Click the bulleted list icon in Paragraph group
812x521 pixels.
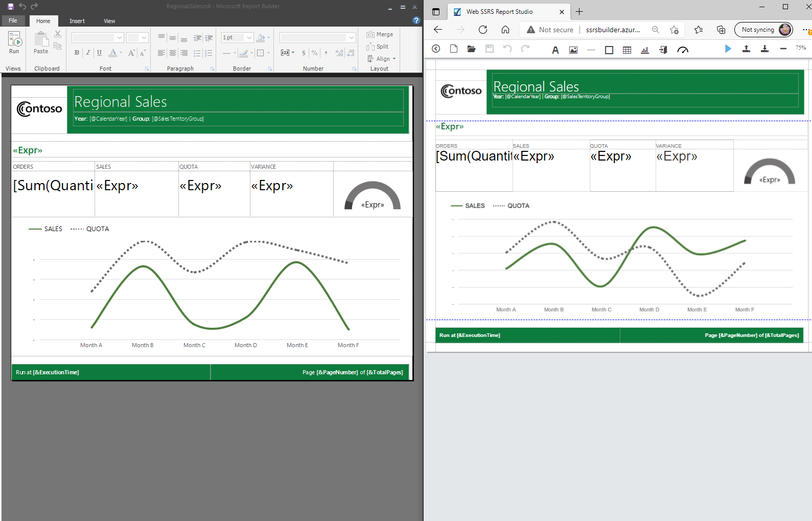pos(197,53)
